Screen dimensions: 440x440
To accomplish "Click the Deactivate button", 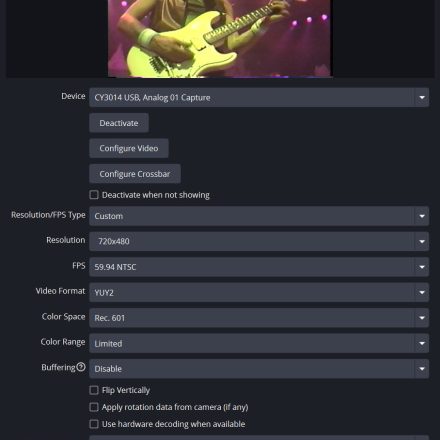I will (x=119, y=123).
